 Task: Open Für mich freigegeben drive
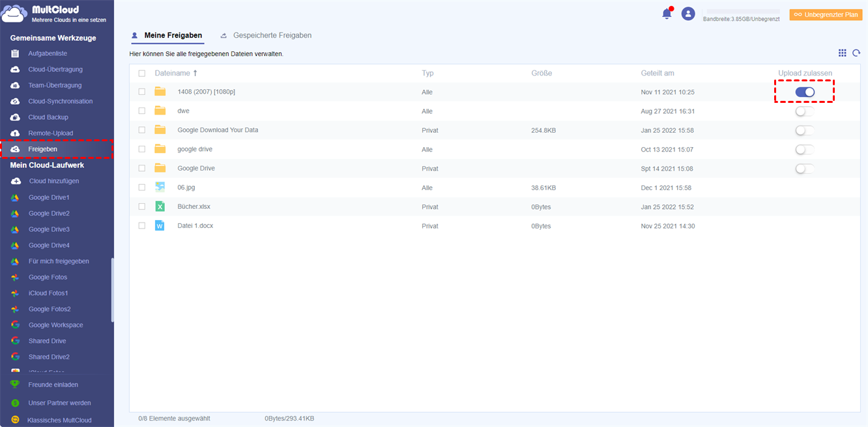point(59,261)
